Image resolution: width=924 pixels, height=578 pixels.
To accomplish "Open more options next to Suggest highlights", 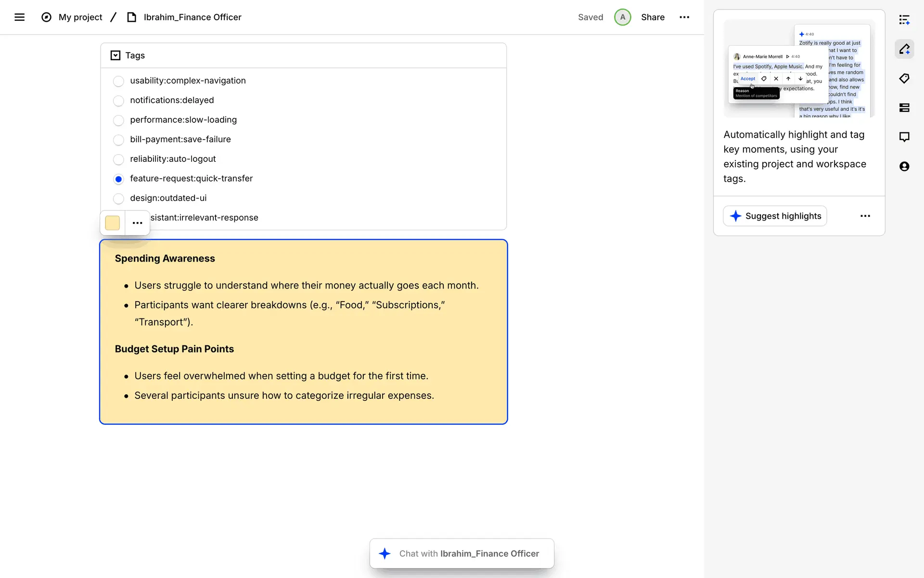I will click(865, 216).
